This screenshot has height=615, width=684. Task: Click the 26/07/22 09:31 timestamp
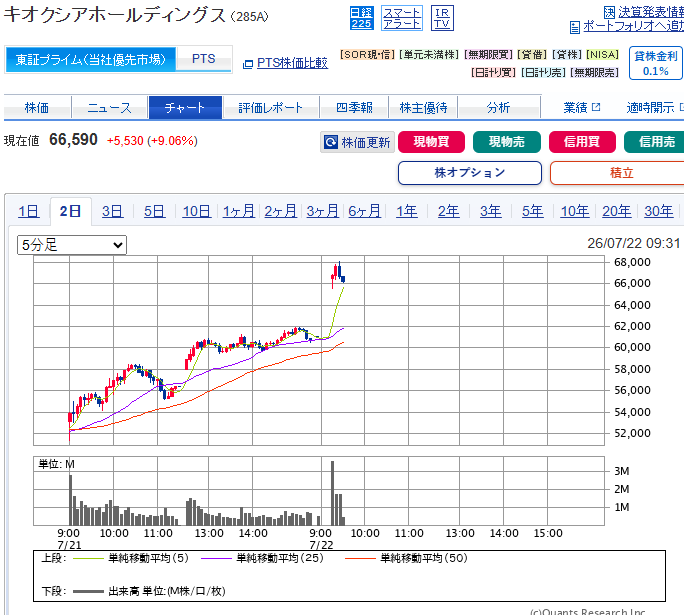click(633, 243)
